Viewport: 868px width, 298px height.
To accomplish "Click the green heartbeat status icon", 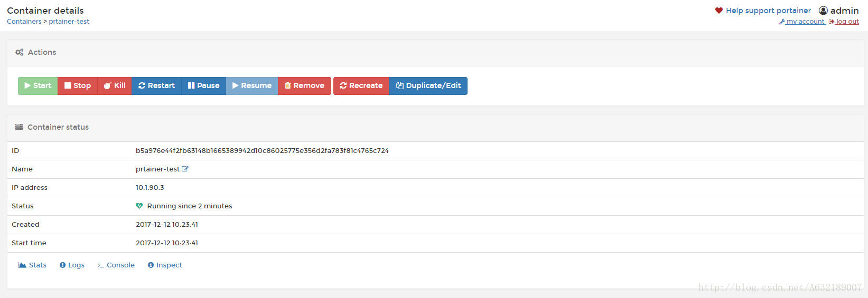I will (139, 206).
